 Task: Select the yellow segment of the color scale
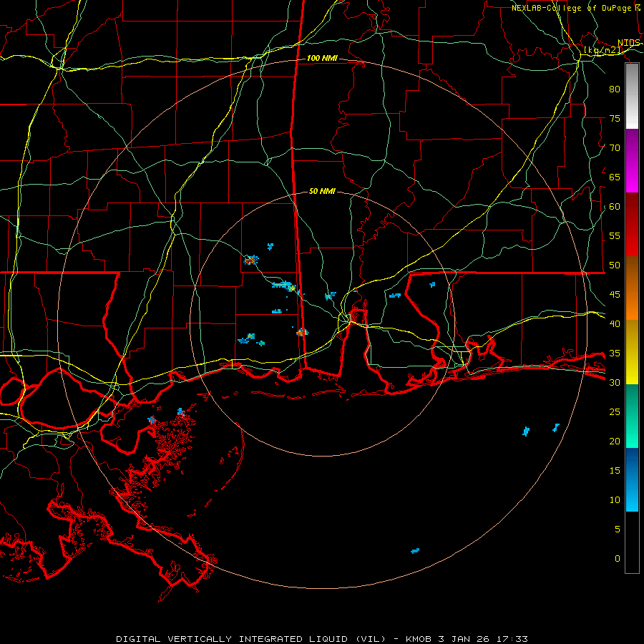tap(632, 352)
